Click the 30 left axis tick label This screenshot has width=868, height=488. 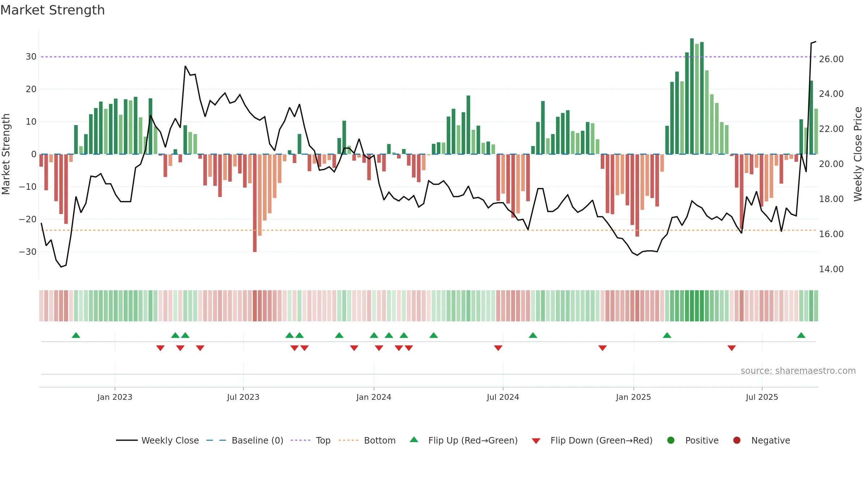pos(31,56)
